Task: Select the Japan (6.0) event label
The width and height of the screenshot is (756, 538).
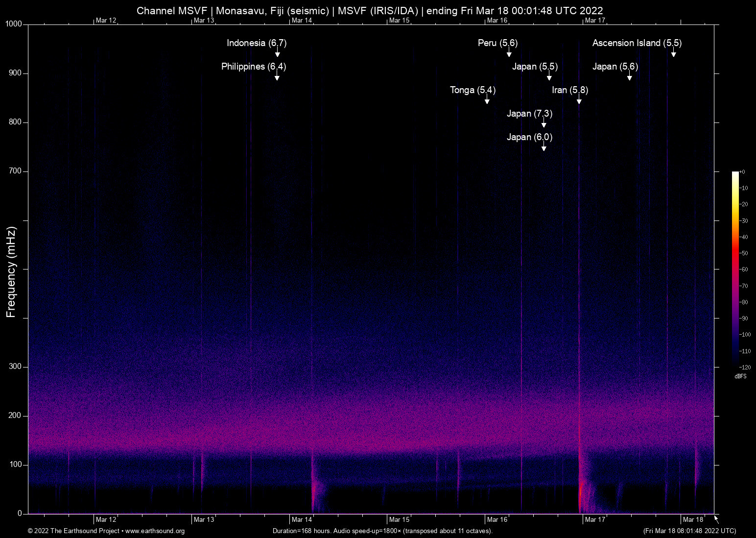Action: click(529, 137)
